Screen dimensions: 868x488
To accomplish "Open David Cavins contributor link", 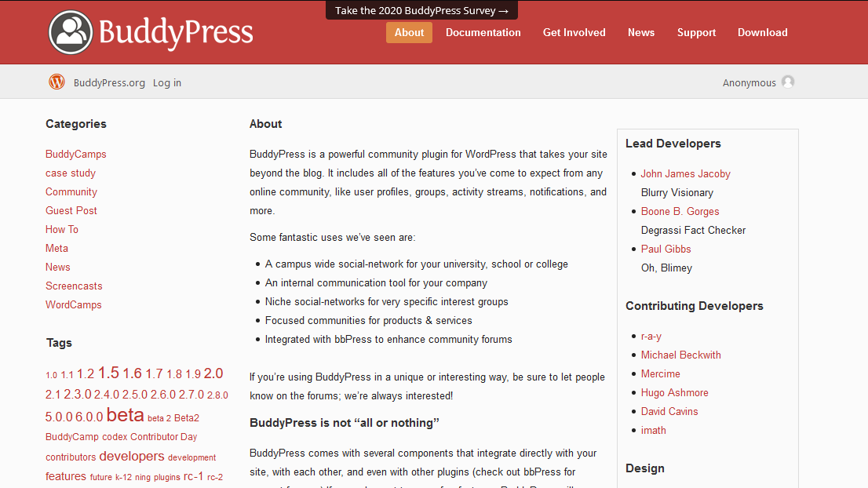I will 669,412.
